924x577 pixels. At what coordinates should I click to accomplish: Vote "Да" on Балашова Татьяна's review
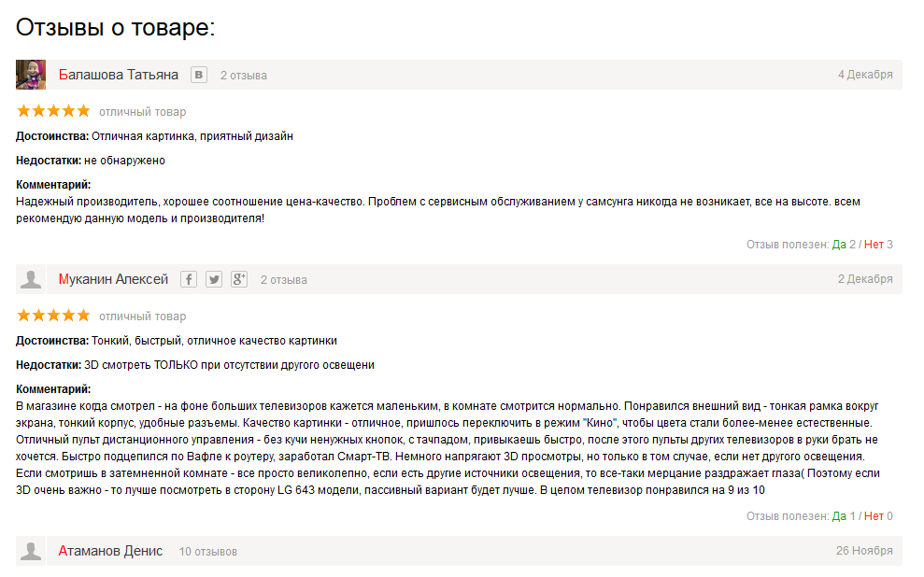point(839,245)
